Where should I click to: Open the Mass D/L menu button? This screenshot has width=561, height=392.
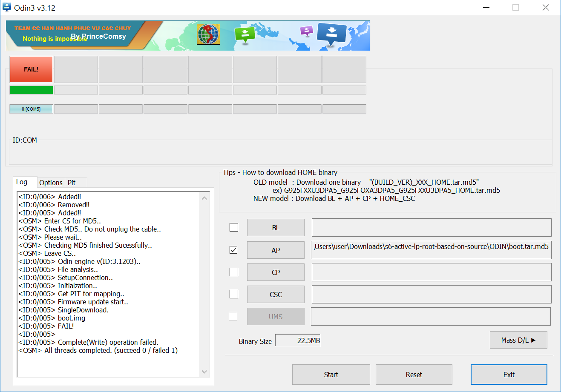coord(518,340)
